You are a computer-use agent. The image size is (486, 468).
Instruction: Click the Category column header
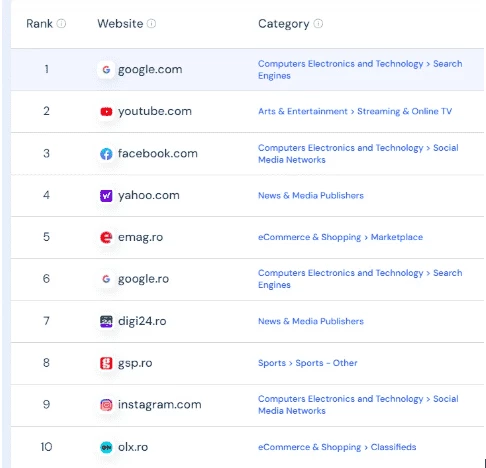[284, 24]
